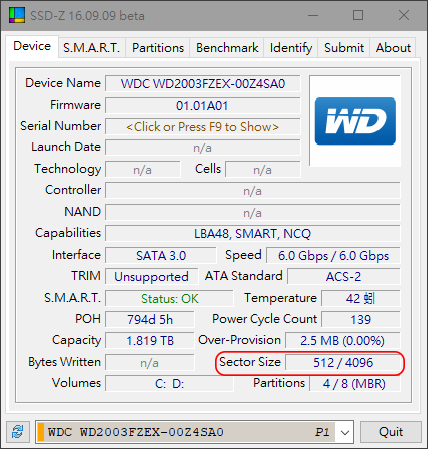Click the Device Name value WDC WD2003FZEX-00Z4SA0
Image resolution: width=428 pixels, height=449 pixels.
[x=203, y=84]
